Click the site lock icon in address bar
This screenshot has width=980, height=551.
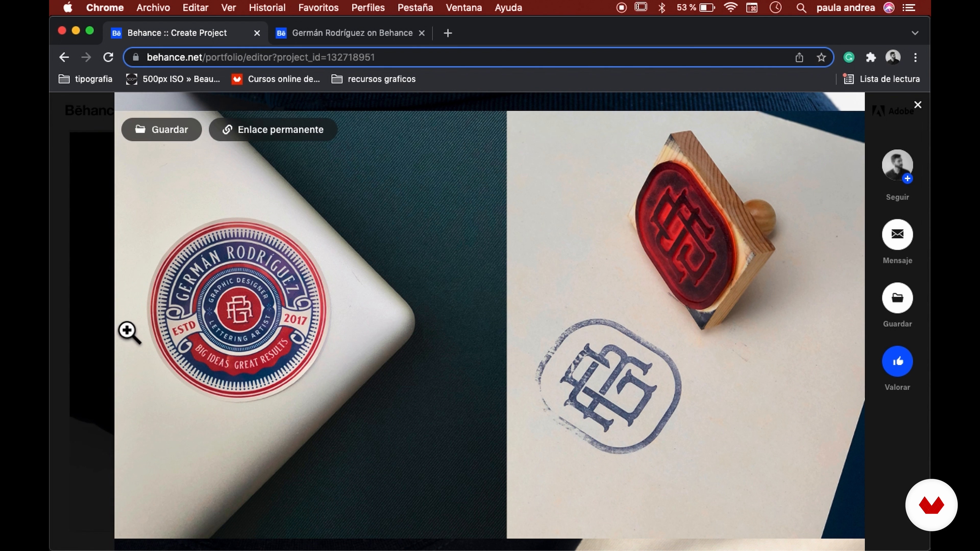click(136, 57)
